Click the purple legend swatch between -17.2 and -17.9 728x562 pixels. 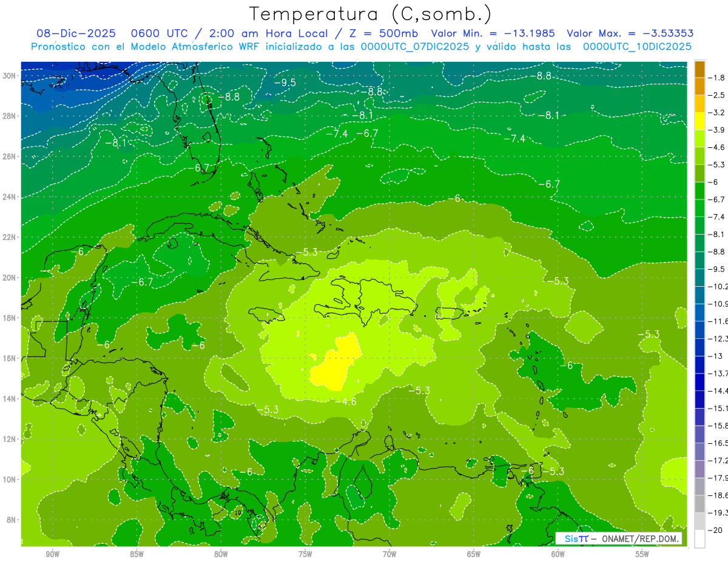pyautogui.click(x=699, y=469)
